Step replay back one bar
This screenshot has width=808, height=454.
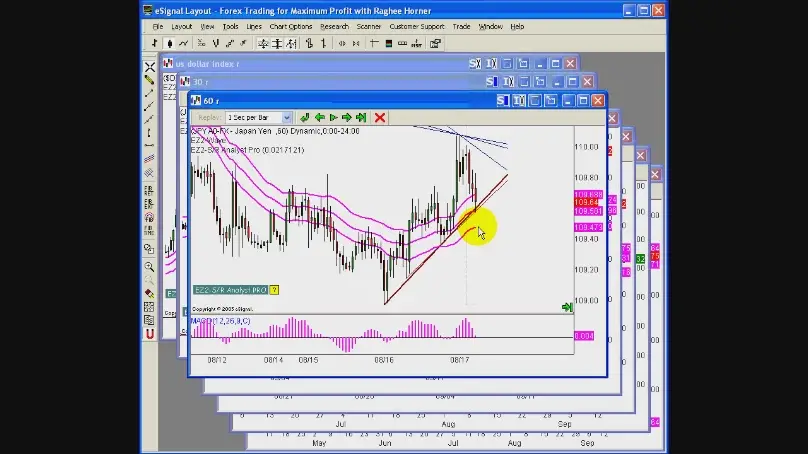[319, 117]
